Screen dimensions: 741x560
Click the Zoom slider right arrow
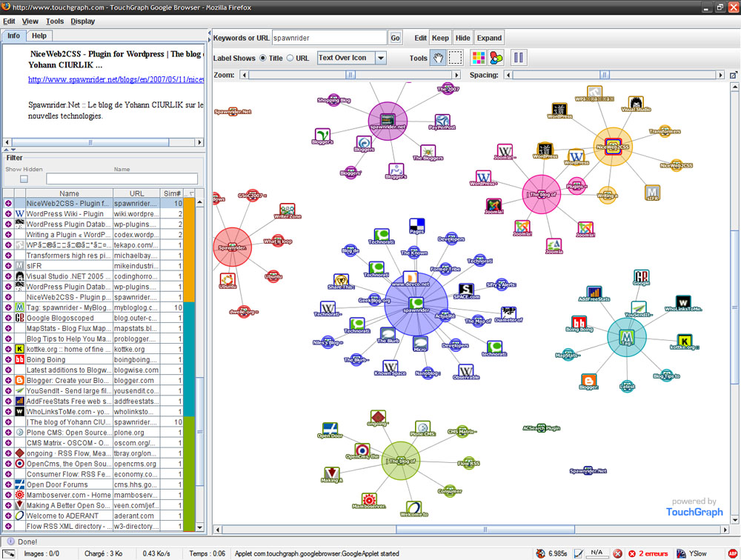point(456,75)
